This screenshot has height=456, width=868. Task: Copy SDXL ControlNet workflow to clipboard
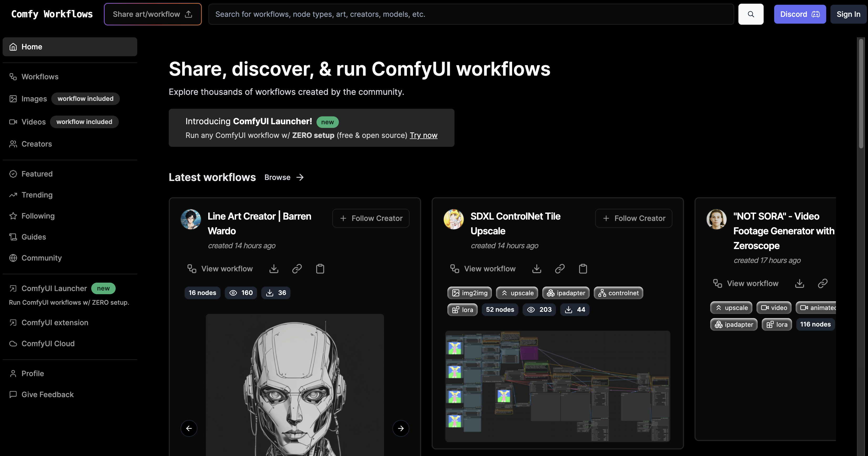click(x=583, y=269)
